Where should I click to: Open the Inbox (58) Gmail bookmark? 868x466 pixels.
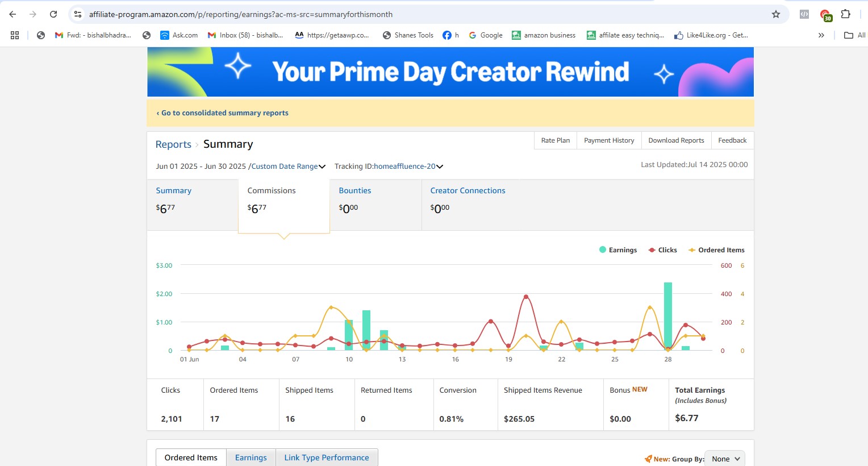(245, 35)
